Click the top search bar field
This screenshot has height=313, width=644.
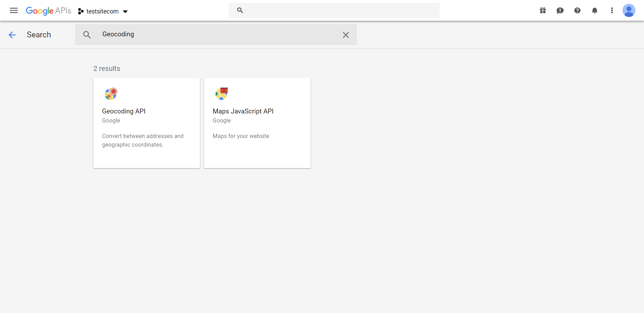[334, 10]
